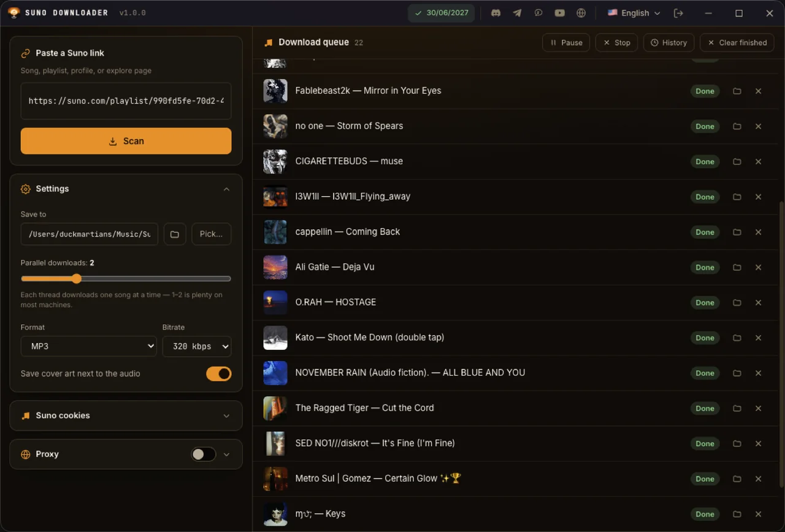Click the Suno playlist URL input field
Viewport: 785px width, 532px height.
126,101
